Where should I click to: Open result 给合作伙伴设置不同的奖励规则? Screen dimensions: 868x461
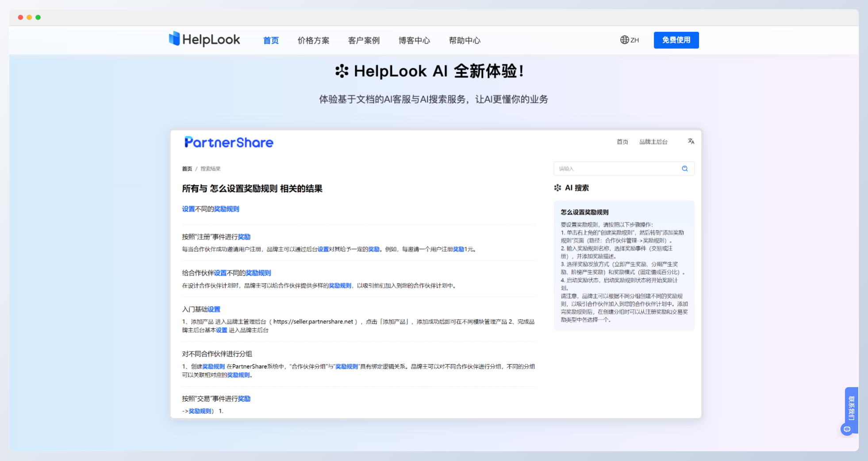tap(227, 273)
